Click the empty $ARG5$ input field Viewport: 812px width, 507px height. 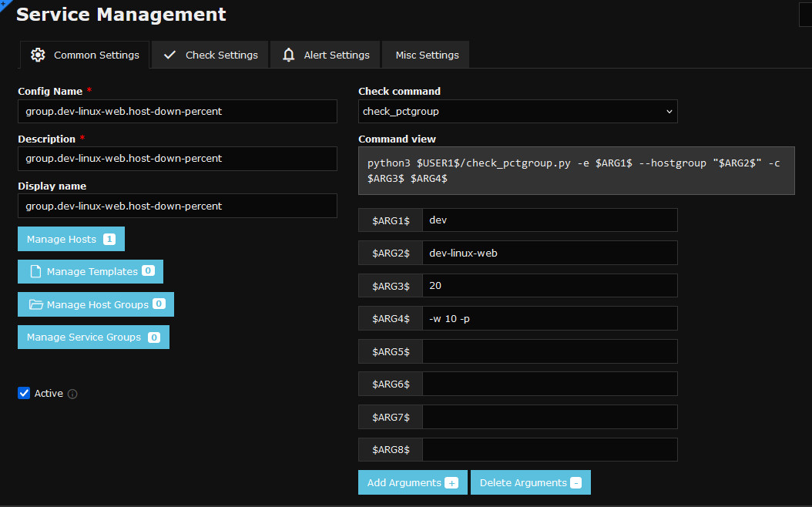coord(550,351)
